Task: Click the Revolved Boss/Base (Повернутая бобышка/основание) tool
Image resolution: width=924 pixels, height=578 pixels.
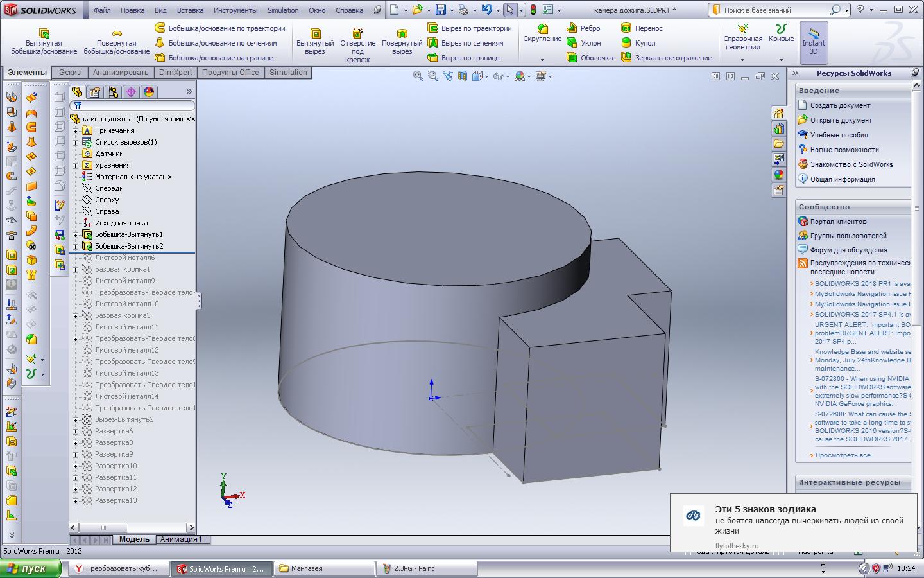Action: [x=117, y=42]
